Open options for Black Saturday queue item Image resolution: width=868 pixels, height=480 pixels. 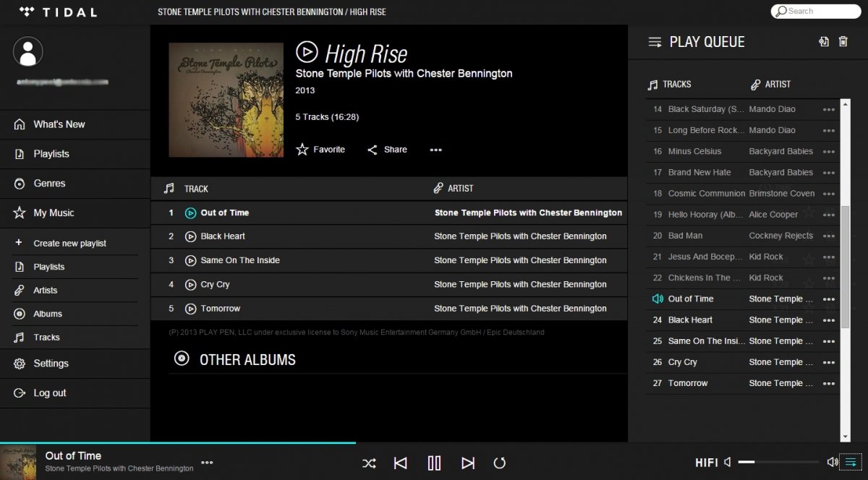[829, 110]
